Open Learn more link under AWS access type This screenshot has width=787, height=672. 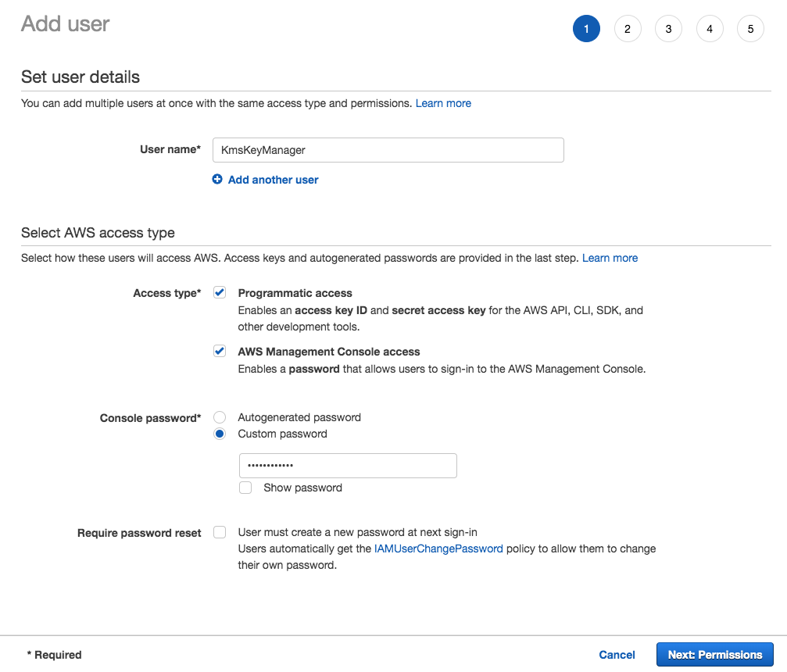610,258
